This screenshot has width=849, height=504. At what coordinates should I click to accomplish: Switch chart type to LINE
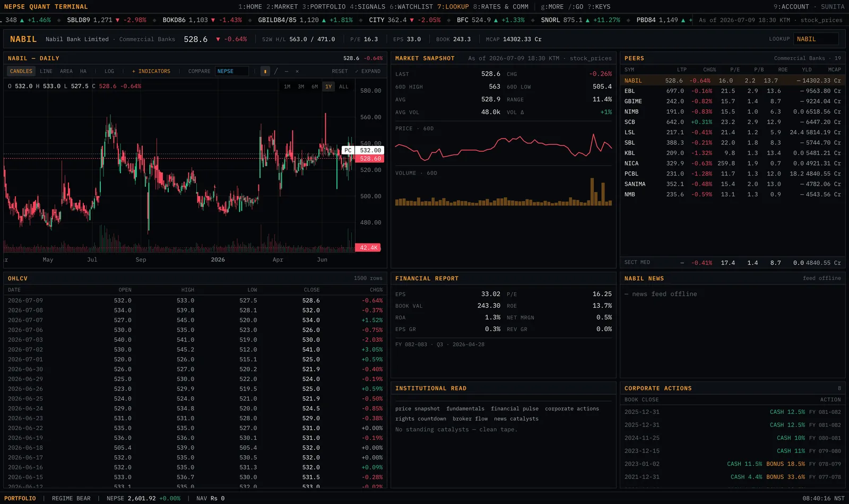click(46, 71)
